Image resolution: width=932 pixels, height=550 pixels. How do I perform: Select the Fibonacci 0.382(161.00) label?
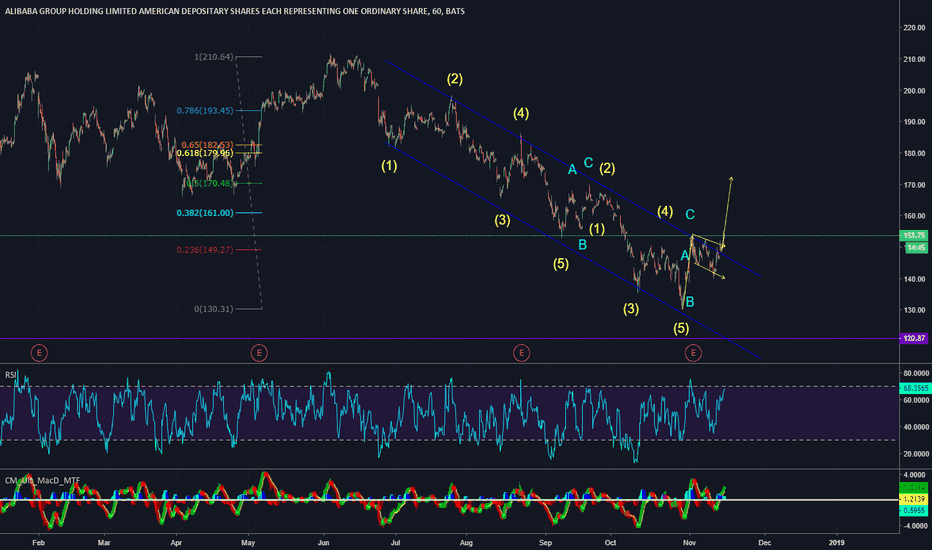pos(205,213)
